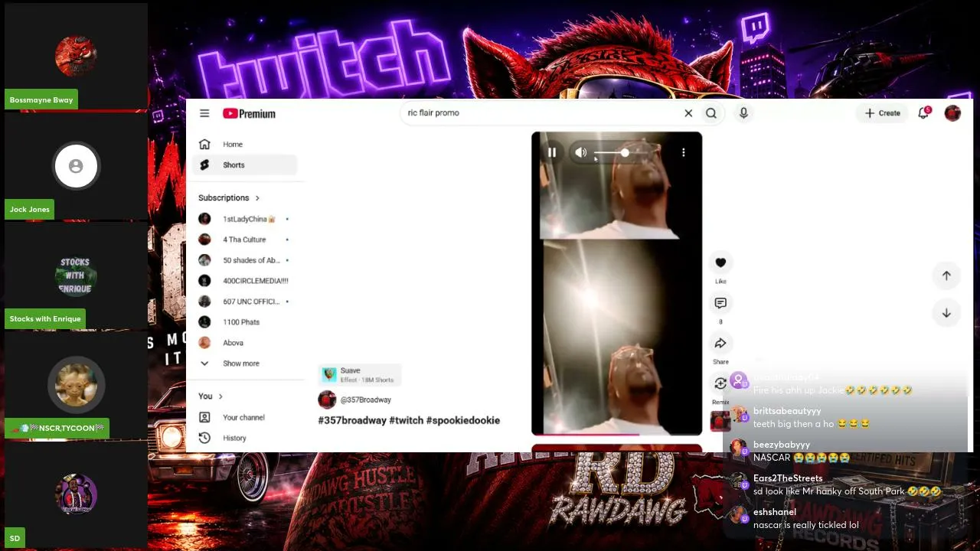Click the #spookiedookie hashtag
980x551 pixels.
pyautogui.click(x=463, y=420)
